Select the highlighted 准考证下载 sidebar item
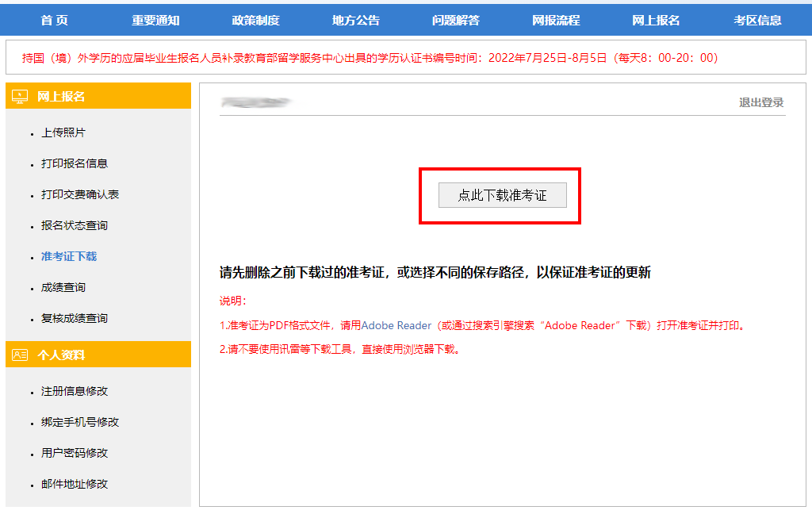812x514 pixels. click(x=69, y=256)
